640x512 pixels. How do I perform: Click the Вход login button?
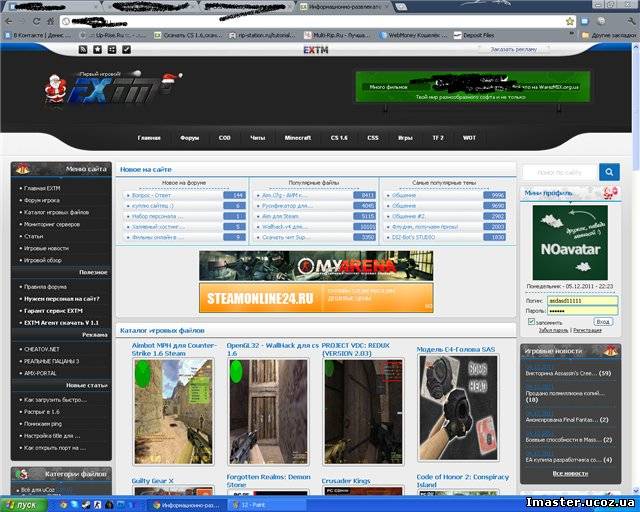[603, 322]
